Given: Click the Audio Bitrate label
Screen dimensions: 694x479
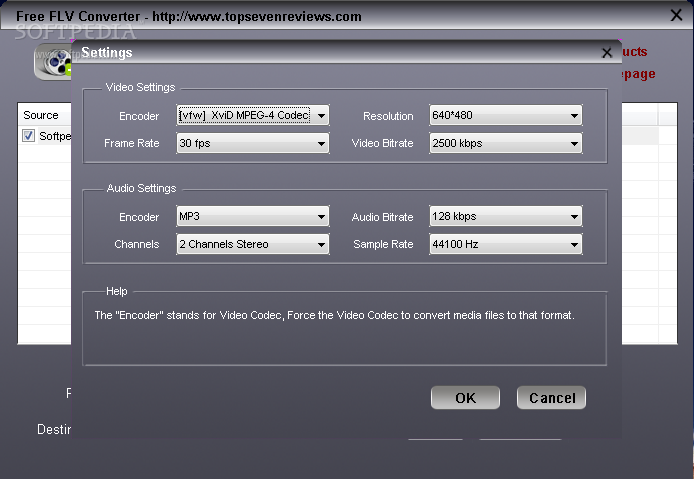Looking at the screenshot, I should click(382, 217).
